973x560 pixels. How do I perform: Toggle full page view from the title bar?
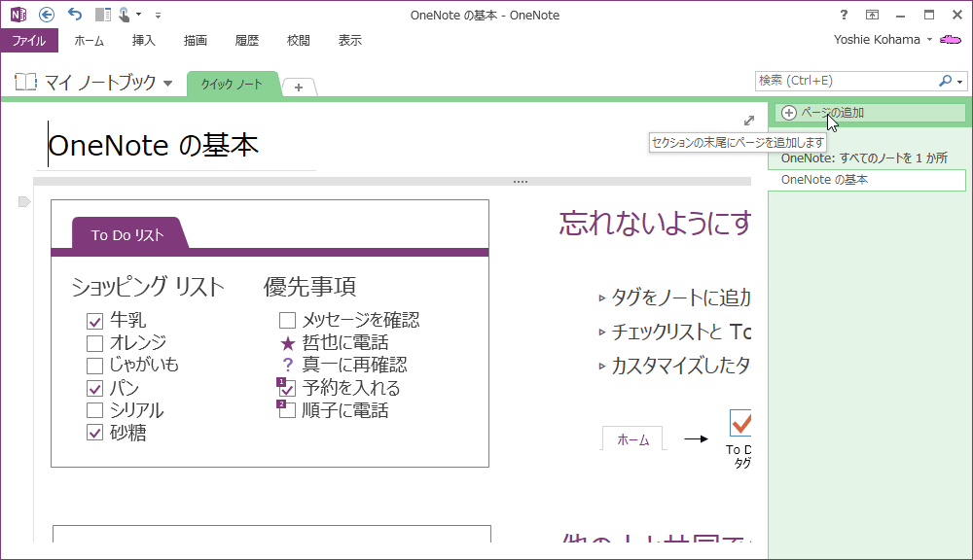click(872, 15)
